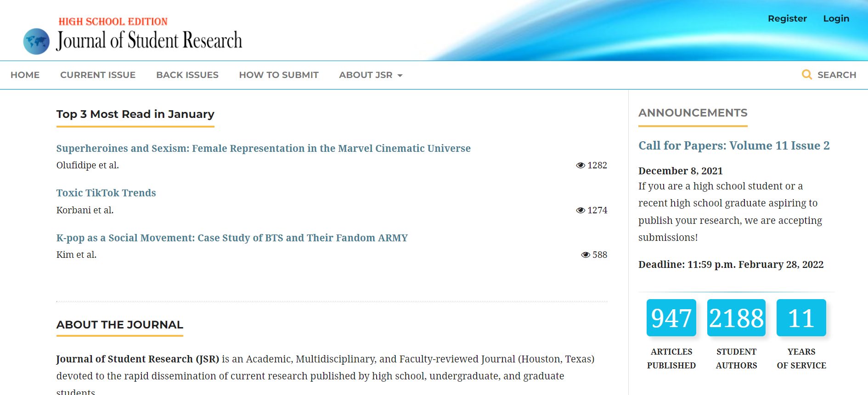
Task: Open K-pop as a Social Movement article
Action: coord(232,238)
